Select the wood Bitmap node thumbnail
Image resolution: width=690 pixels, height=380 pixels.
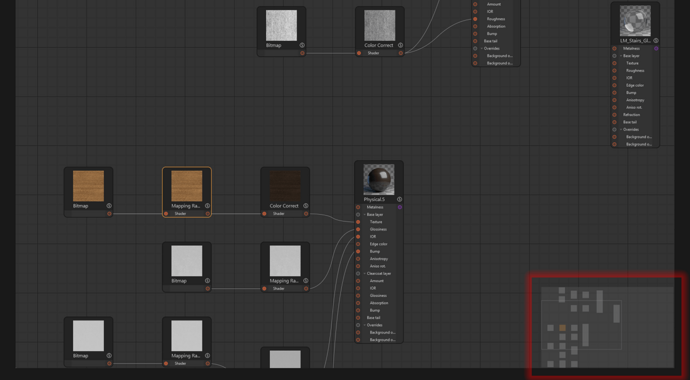[x=88, y=186]
